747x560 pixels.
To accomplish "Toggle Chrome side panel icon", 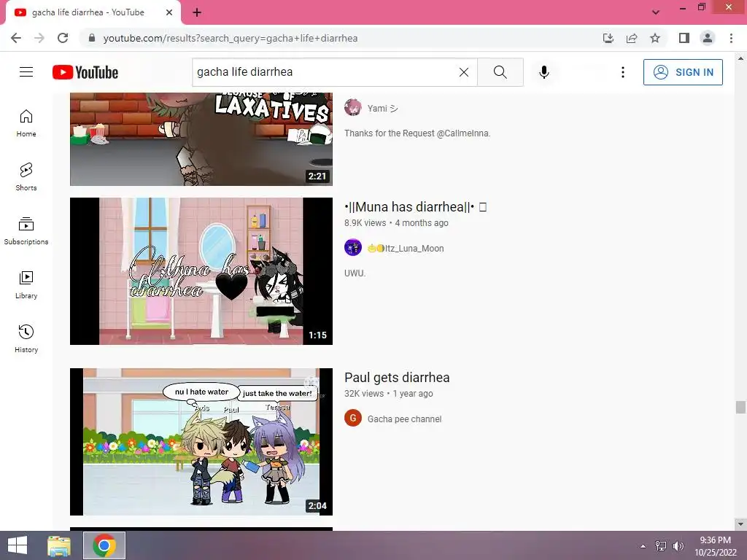I will click(x=684, y=38).
